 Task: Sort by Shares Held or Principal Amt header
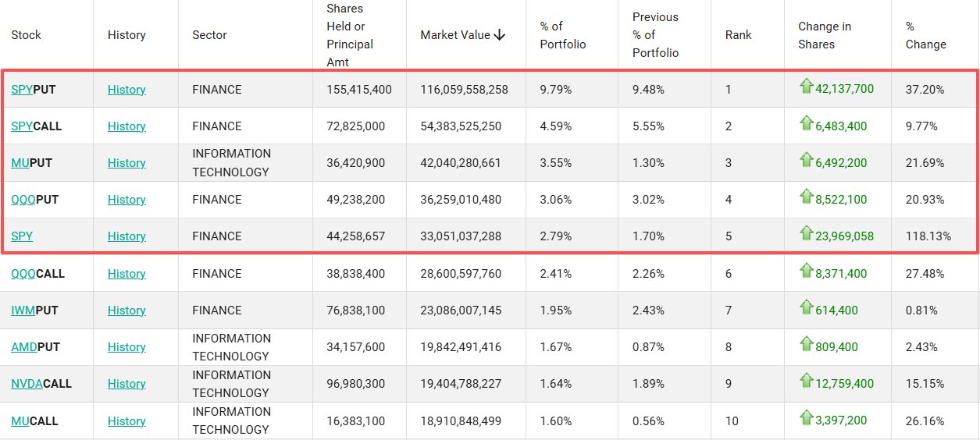click(350, 35)
